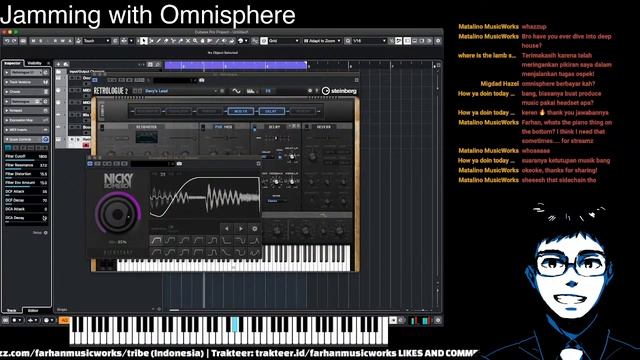Go to previous curve preset with left arrow
Screen dimensions: 640x360
(x=227, y=229)
